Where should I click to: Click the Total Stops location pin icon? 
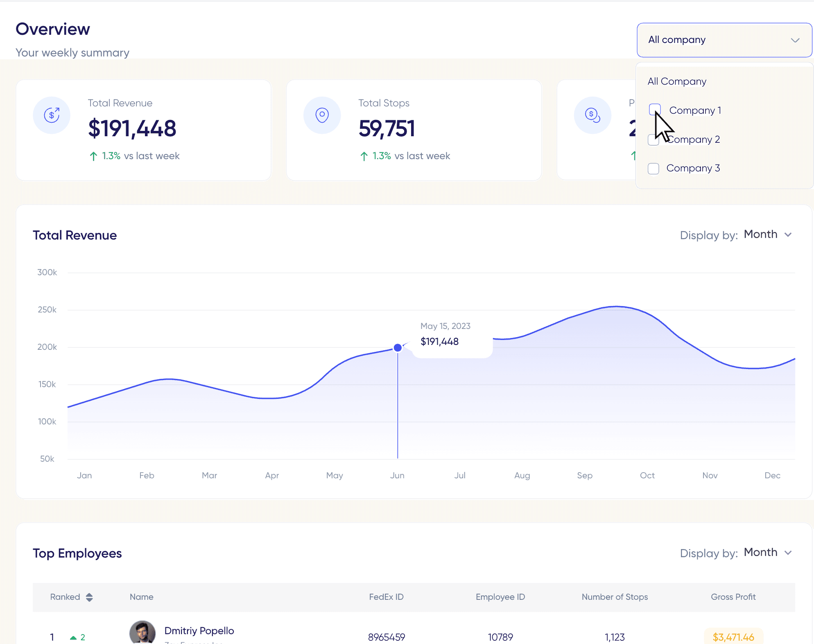(x=322, y=115)
